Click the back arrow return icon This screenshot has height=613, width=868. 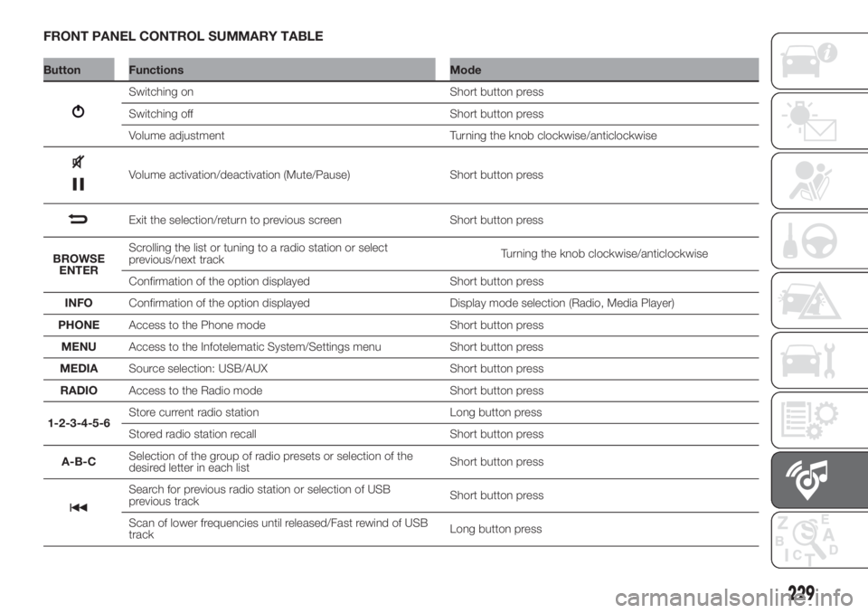80,220
